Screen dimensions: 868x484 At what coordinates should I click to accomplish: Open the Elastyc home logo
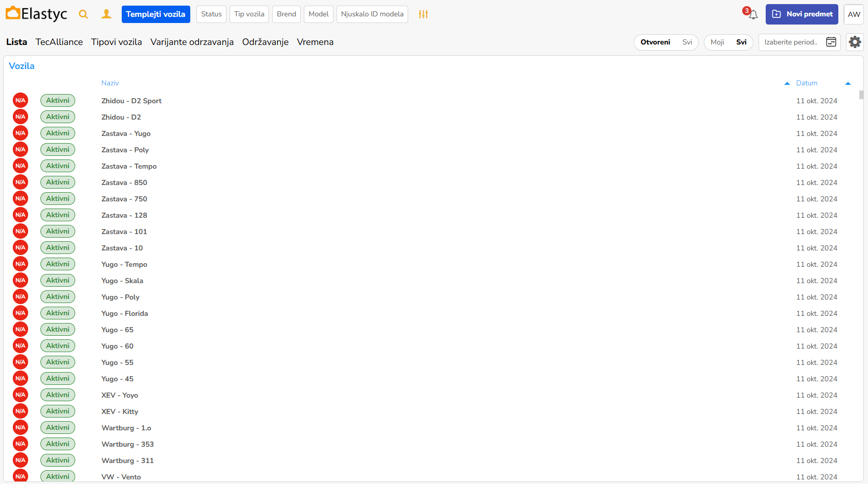[36, 14]
